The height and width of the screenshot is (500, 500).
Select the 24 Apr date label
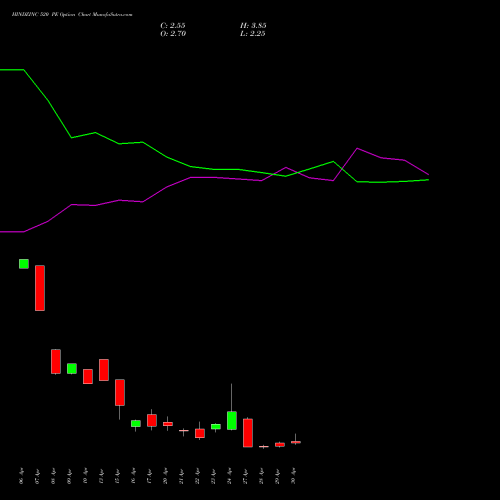click(229, 476)
